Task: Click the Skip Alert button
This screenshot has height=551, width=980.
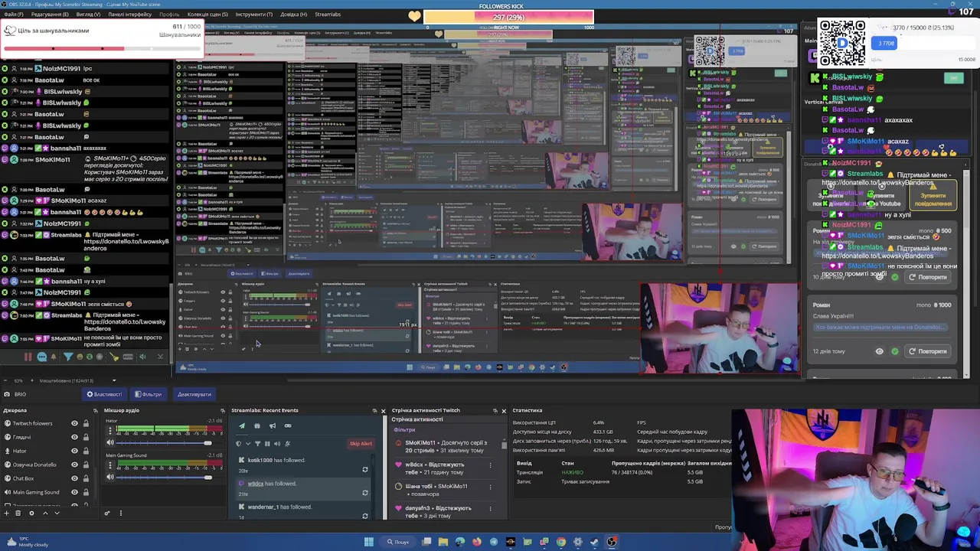Action: [x=361, y=444]
